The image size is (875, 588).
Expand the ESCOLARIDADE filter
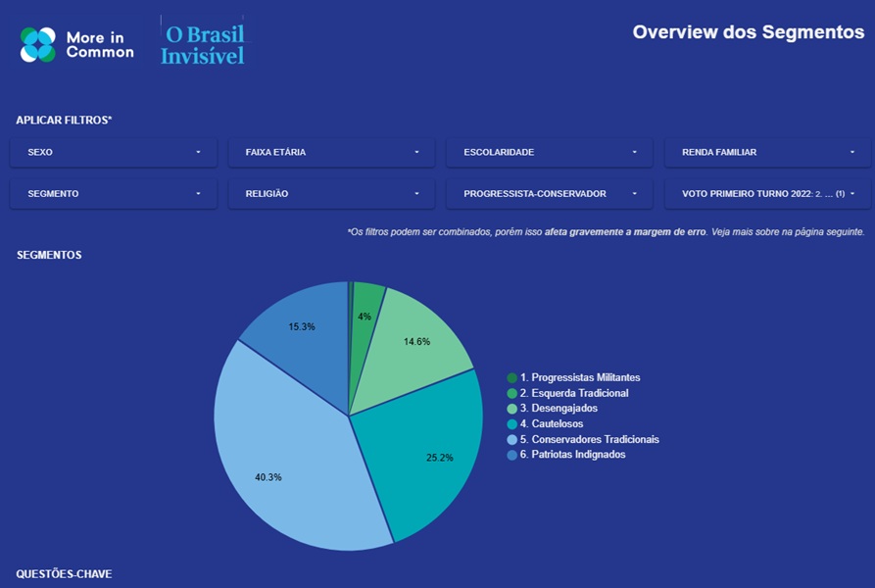pyautogui.click(x=550, y=152)
